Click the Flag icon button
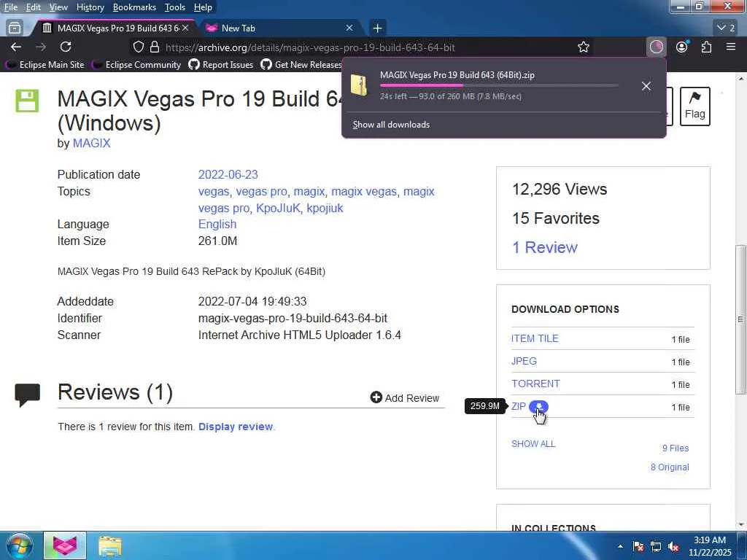Image resolution: width=747 pixels, height=560 pixels. tap(694, 106)
